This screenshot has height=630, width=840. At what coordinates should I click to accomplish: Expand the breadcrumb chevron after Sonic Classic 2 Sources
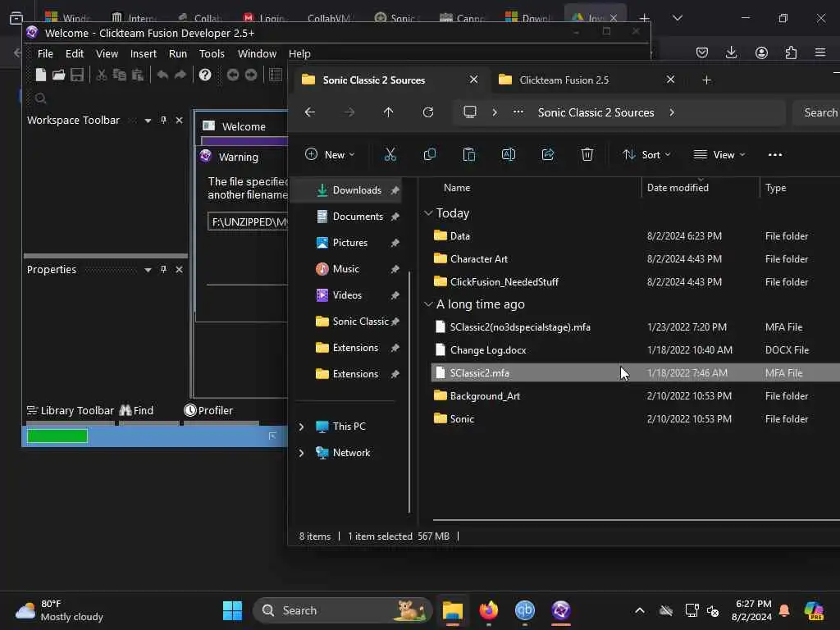point(672,112)
